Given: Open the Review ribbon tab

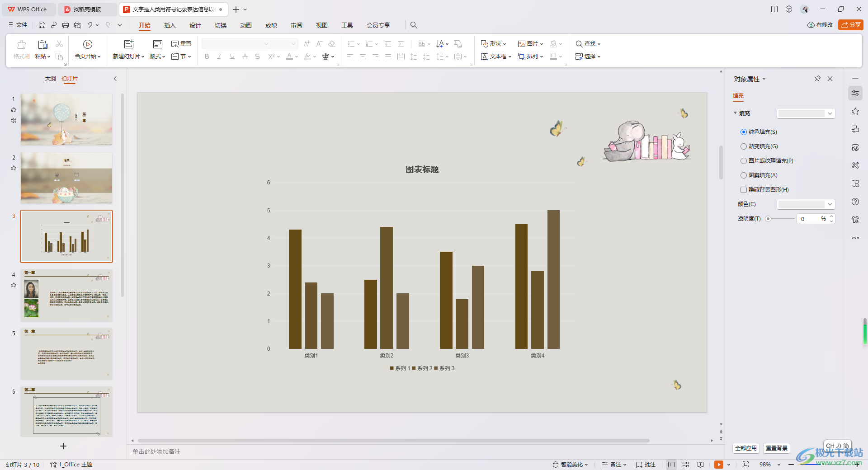Looking at the screenshot, I should pos(297,25).
